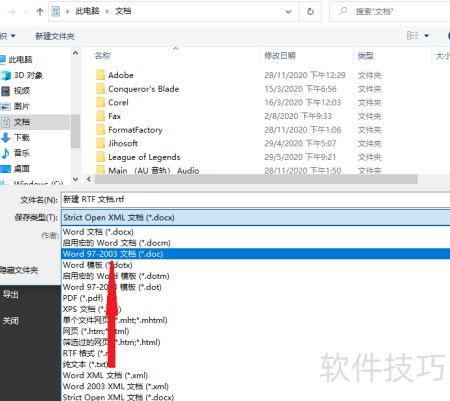Expand the address bar history dropdown
Image resolution: width=450 pixels, height=401 pixels.
(288, 12)
